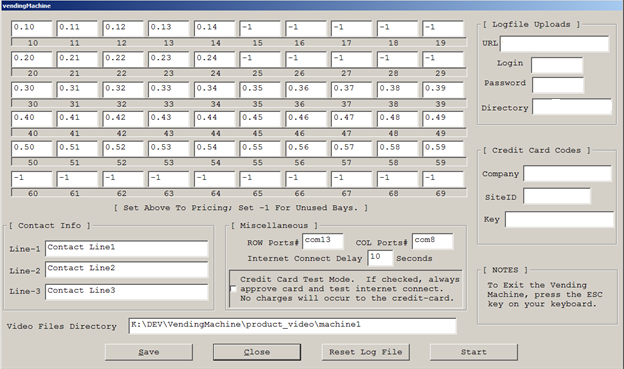Edit the 0.39 price for bay 39
This screenshot has width=624, height=369.
[443, 90]
